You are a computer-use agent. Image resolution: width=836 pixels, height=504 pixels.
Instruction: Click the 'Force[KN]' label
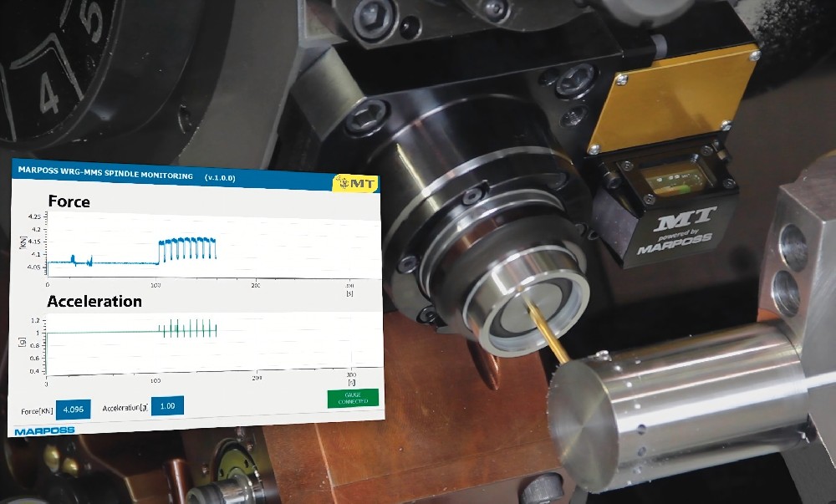[38, 411]
